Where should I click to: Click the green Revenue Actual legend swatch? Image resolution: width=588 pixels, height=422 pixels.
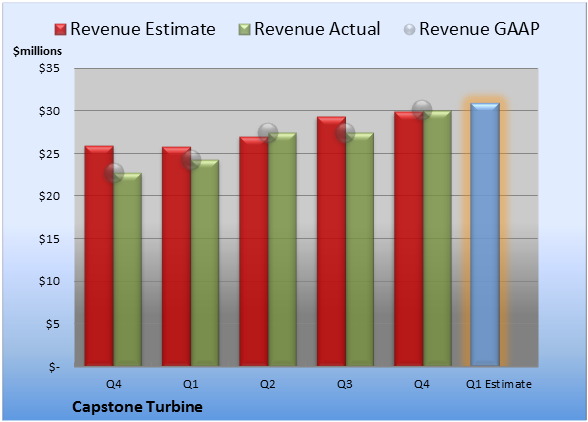click(x=244, y=30)
